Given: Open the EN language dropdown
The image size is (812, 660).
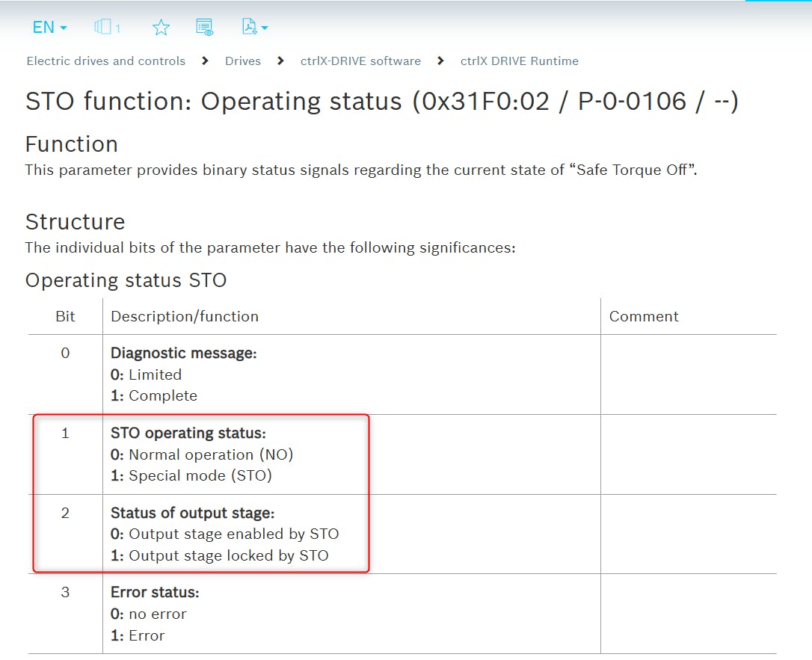Looking at the screenshot, I should point(49,28).
